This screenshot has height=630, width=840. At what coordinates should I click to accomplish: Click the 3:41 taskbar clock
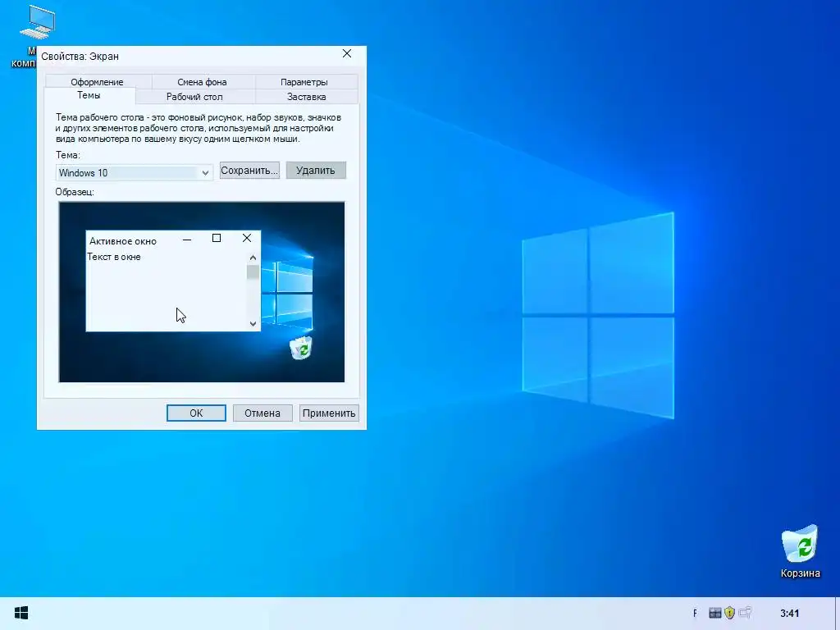coord(789,613)
